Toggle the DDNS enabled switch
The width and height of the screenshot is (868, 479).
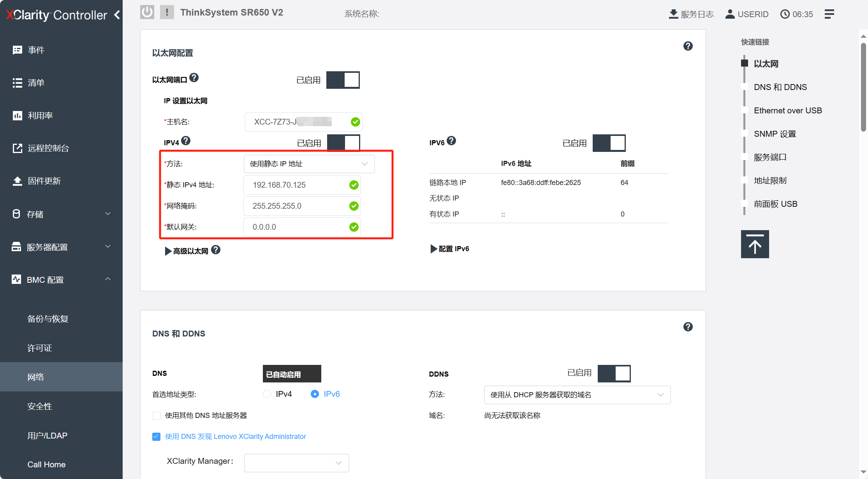pos(614,373)
